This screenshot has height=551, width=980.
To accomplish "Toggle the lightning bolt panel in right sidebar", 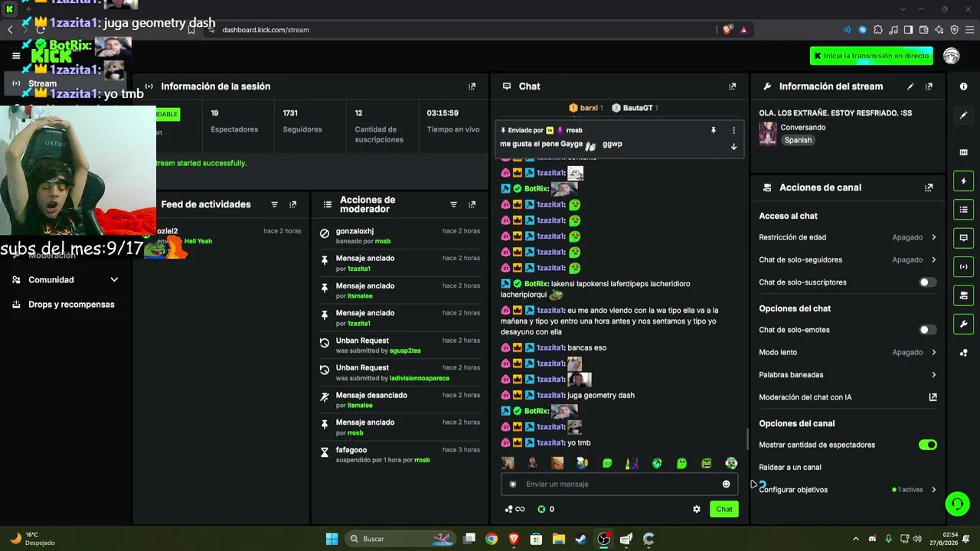I will [963, 181].
